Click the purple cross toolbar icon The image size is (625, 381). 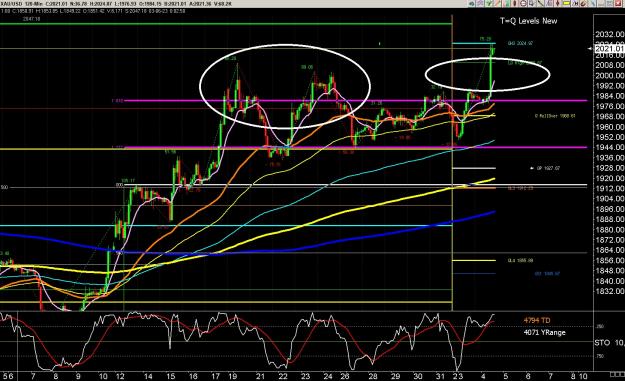tap(480, 4)
